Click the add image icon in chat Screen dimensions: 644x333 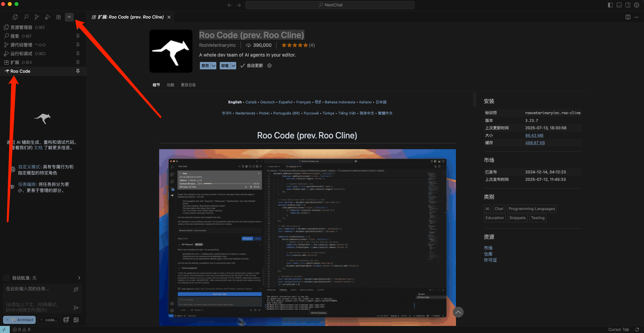(x=76, y=320)
